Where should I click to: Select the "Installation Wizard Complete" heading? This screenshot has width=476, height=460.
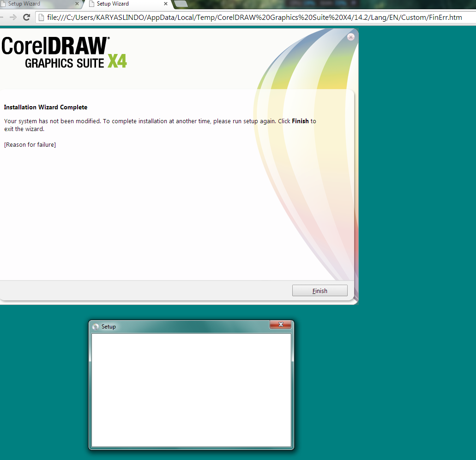(46, 107)
